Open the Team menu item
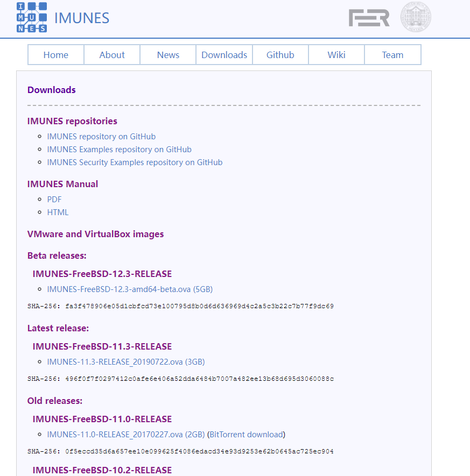This screenshot has width=470, height=476. 392,55
